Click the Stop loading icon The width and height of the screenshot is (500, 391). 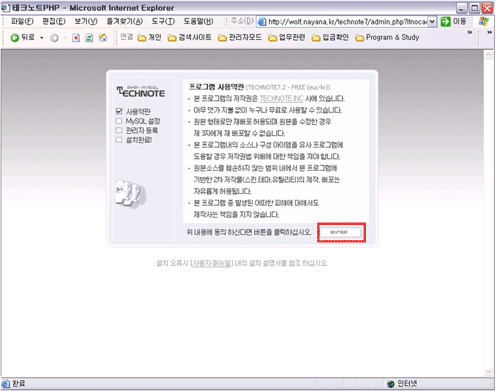[76, 38]
